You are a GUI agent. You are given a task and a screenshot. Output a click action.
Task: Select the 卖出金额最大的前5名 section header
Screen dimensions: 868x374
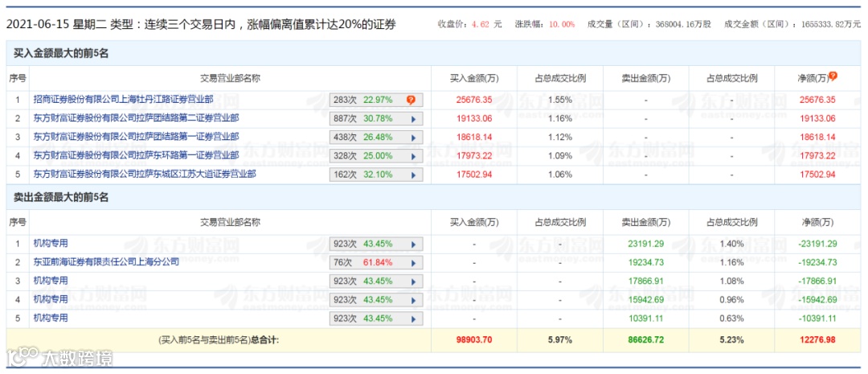(x=61, y=198)
